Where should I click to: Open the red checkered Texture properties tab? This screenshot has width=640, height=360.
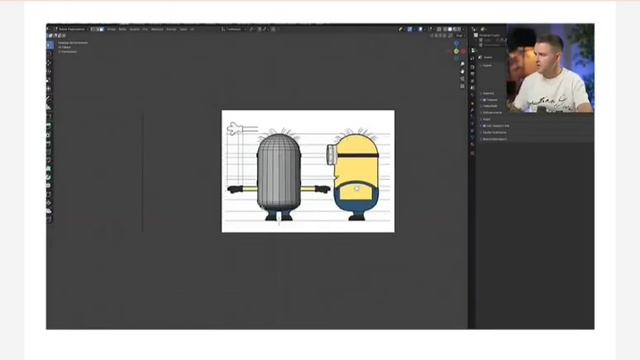472,153
